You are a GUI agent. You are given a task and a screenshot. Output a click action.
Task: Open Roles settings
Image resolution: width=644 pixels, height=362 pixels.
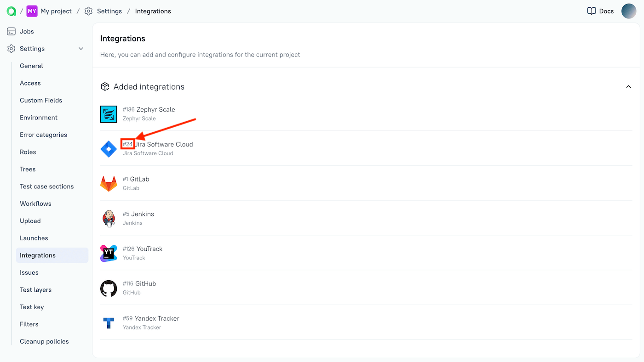pyautogui.click(x=28, y=152)
